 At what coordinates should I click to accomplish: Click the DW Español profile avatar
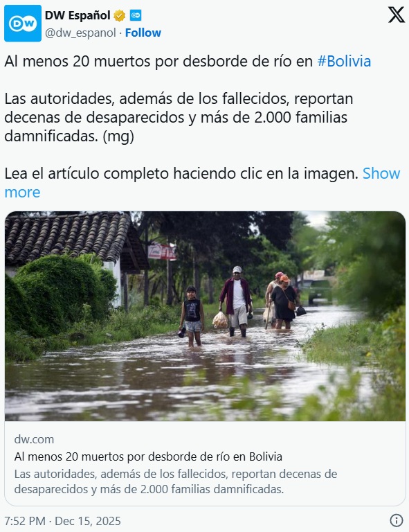23,24
